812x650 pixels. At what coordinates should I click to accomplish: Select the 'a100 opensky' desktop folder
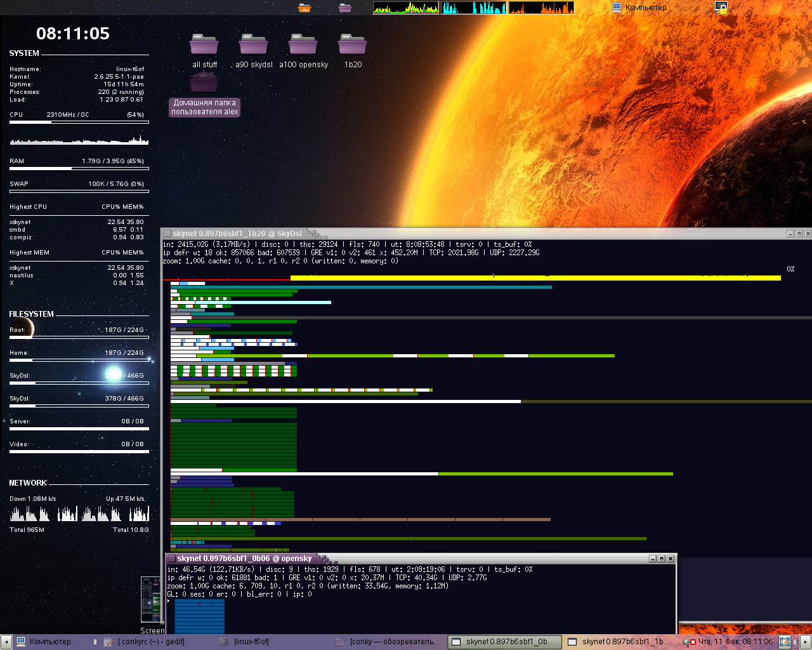tap(303, 51)
